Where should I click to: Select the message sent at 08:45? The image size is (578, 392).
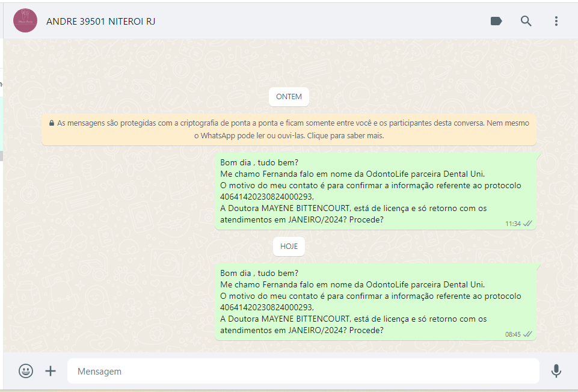(x=375, y=302)
